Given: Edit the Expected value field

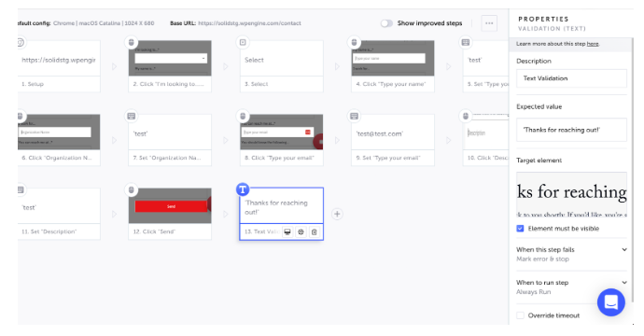Looking at the screenshot, I should click(571, 130).
